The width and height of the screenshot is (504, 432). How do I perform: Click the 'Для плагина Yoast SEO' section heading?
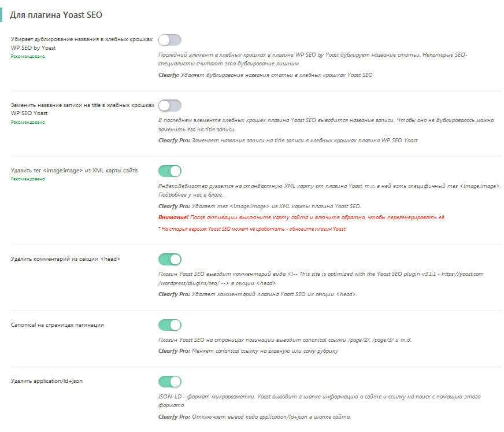point(56,14)
